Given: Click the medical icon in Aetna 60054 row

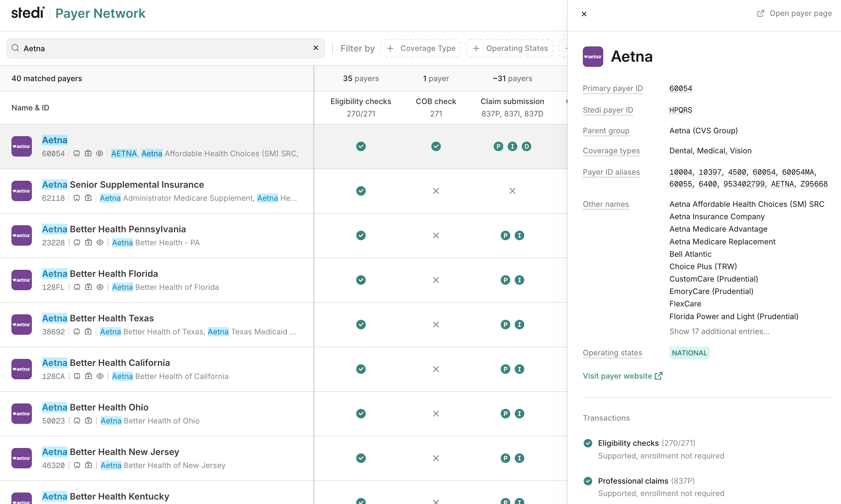Looking at the screenshot, I should [88, 153].
